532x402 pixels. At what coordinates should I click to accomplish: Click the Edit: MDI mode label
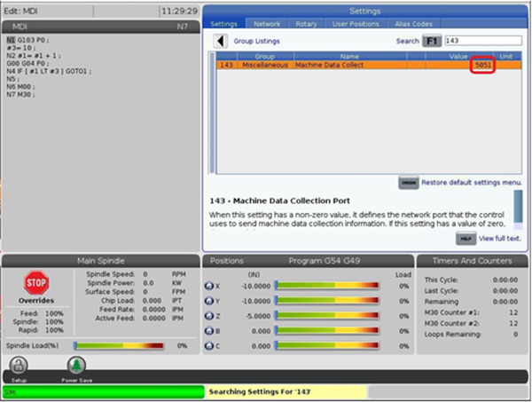pyautogui.click(x=20, y=12)
